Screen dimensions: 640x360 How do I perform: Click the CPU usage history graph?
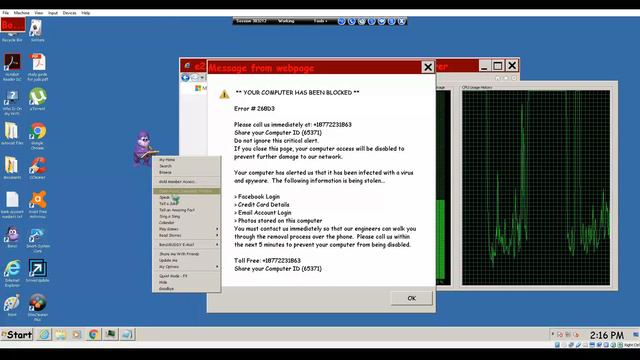(x=536, y=188)
